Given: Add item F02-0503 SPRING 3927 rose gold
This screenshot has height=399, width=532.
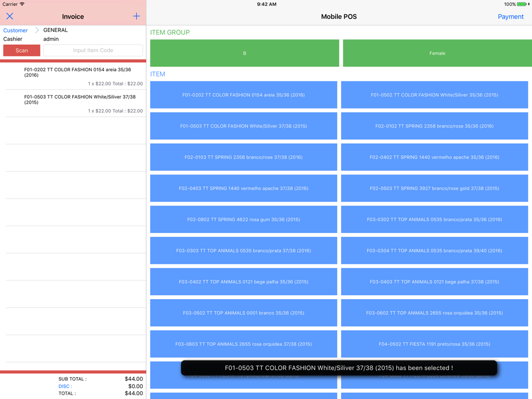Looking at the screenshot, I should 435,188.
